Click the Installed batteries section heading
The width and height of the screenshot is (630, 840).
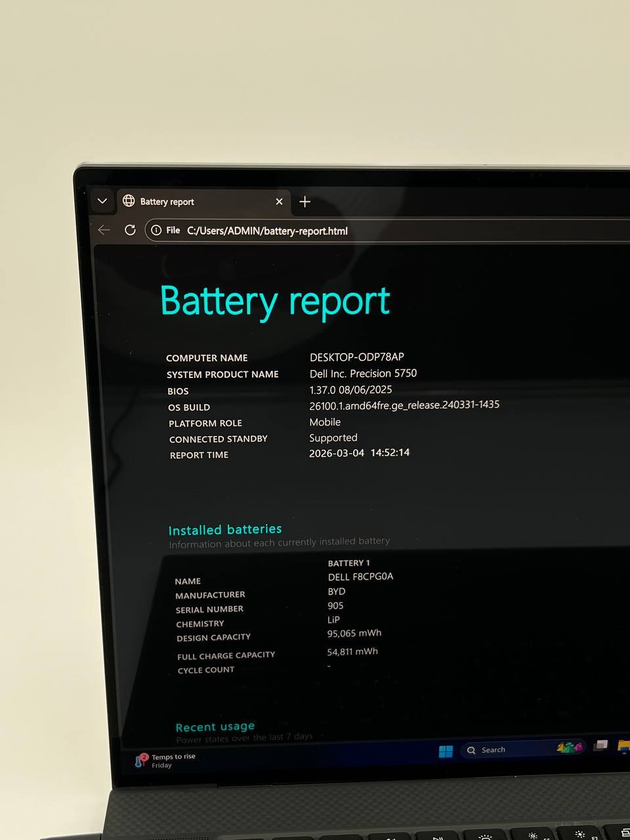tap(225, 530)
